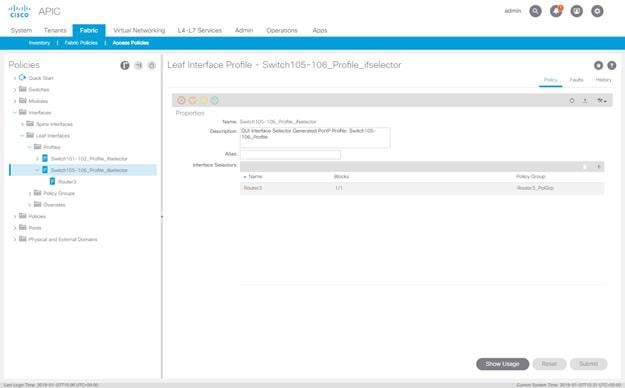
Task: Click the admin username in header
Action: [x=513, y=11]
